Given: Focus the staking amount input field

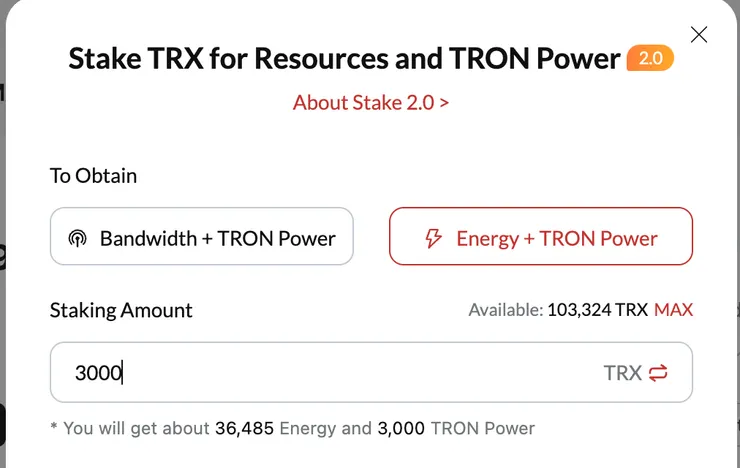Looking at the screenshot, I should coord(330,373).
